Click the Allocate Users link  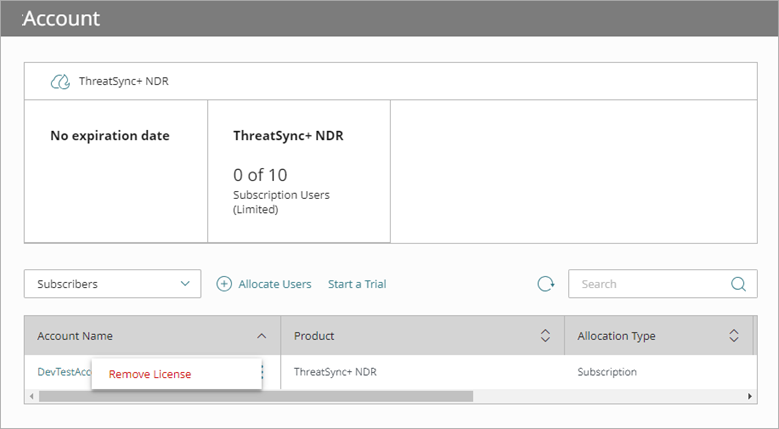(x=274, y=284)
